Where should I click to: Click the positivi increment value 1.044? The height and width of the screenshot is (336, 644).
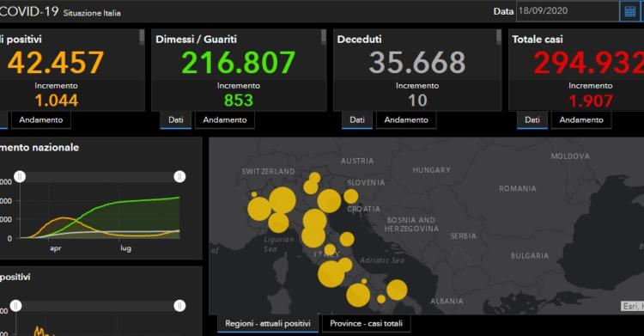click(57, 101)
